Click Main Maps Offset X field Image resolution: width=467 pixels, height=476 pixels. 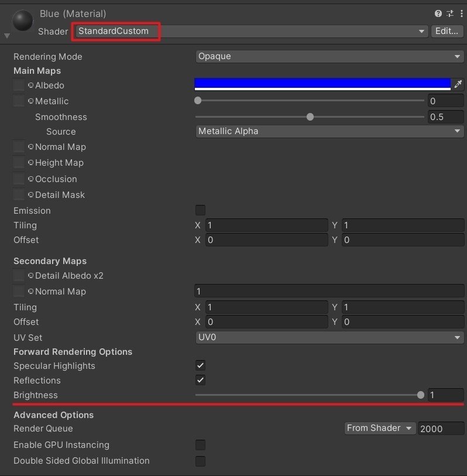pyautogui.click(x=266, y=240)
